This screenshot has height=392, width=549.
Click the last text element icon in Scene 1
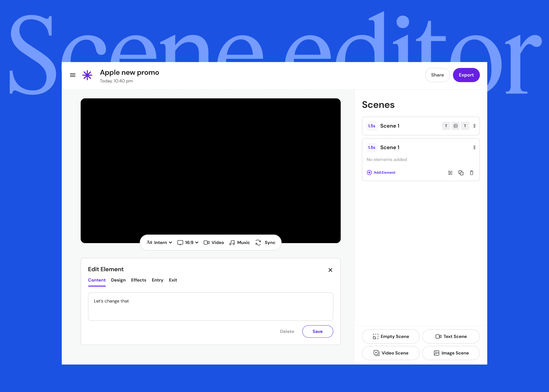coord(465,126)
